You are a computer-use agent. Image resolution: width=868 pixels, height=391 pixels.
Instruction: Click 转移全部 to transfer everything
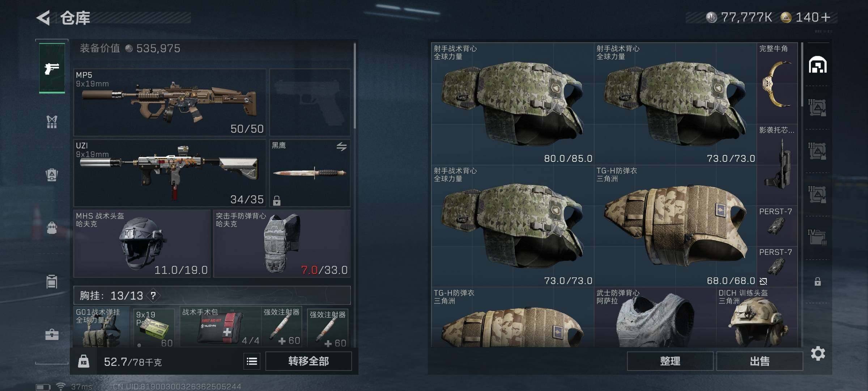click(x=309, y=361)
